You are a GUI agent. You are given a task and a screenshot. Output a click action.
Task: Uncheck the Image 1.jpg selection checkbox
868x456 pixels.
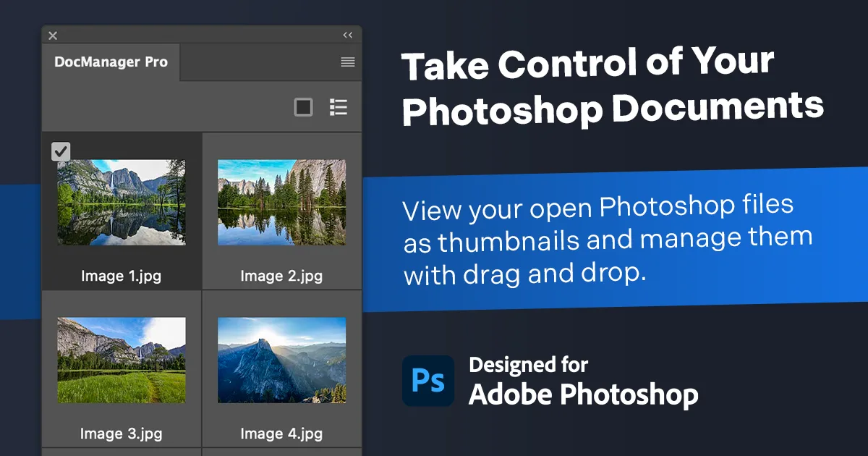(x=61, y=151)
